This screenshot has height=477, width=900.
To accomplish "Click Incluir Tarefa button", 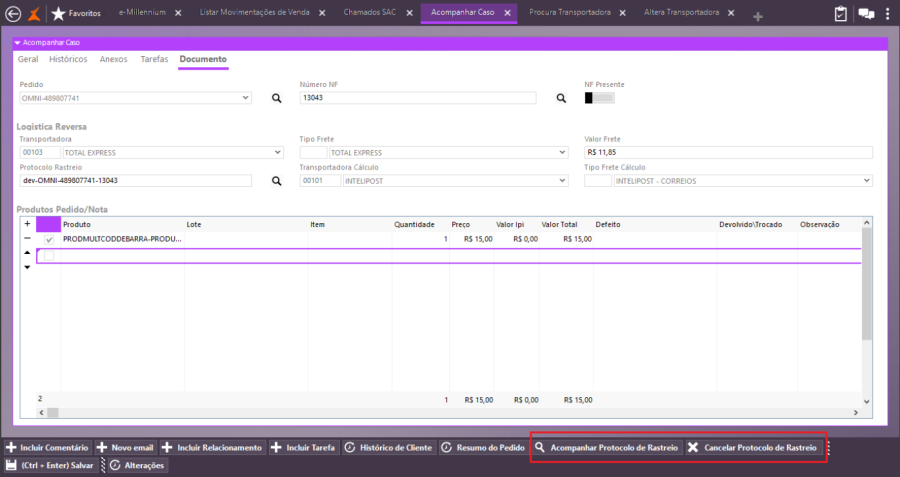I will [x=304, y=448].
